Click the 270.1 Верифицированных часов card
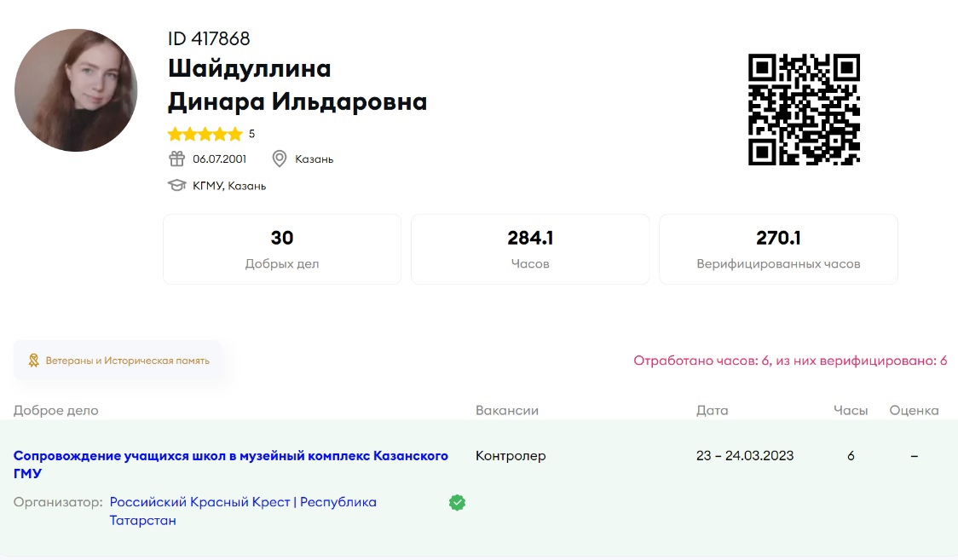This screenshot has width=958, height=560. pyautogui.click(x=777, y=248)
